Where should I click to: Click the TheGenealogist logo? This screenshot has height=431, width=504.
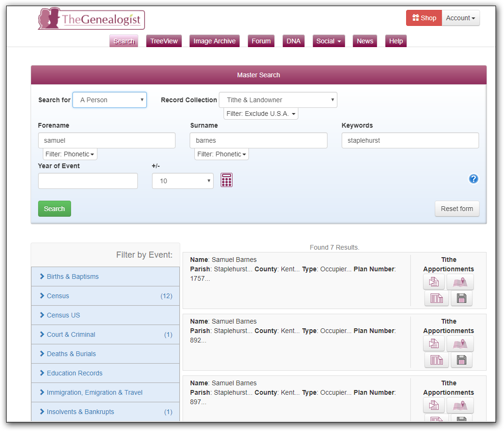coord(91,19)
